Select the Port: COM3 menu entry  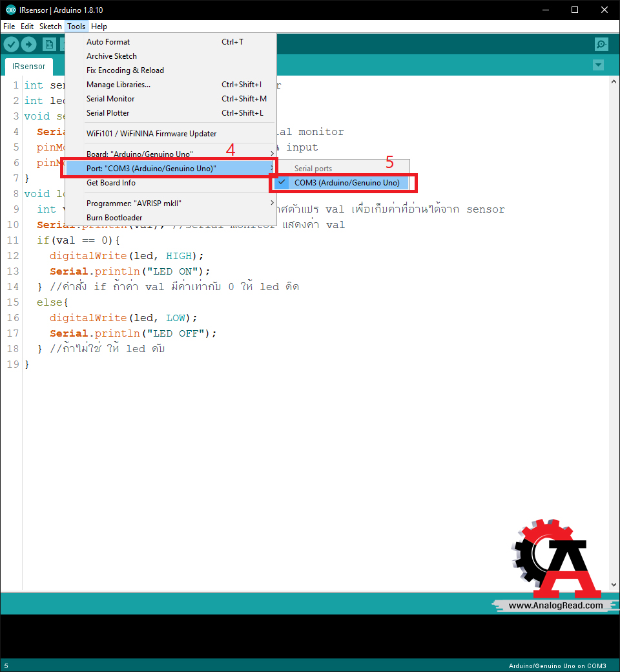[170, 168]
